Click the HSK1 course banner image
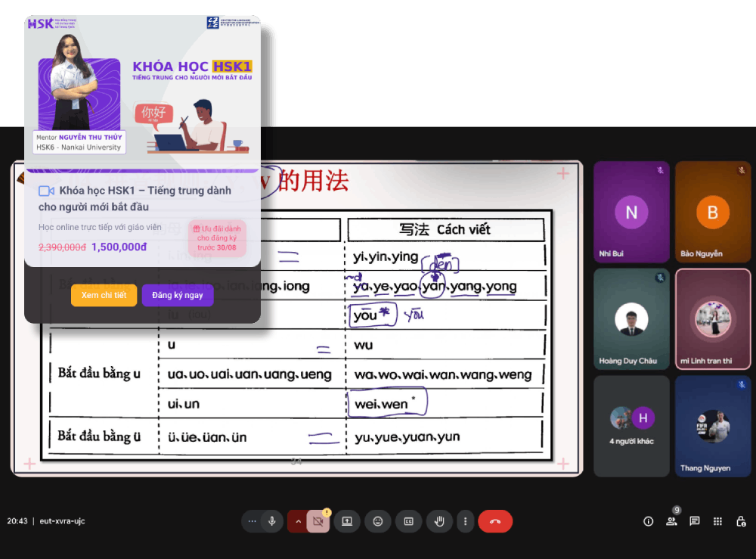 pos(143,94)
